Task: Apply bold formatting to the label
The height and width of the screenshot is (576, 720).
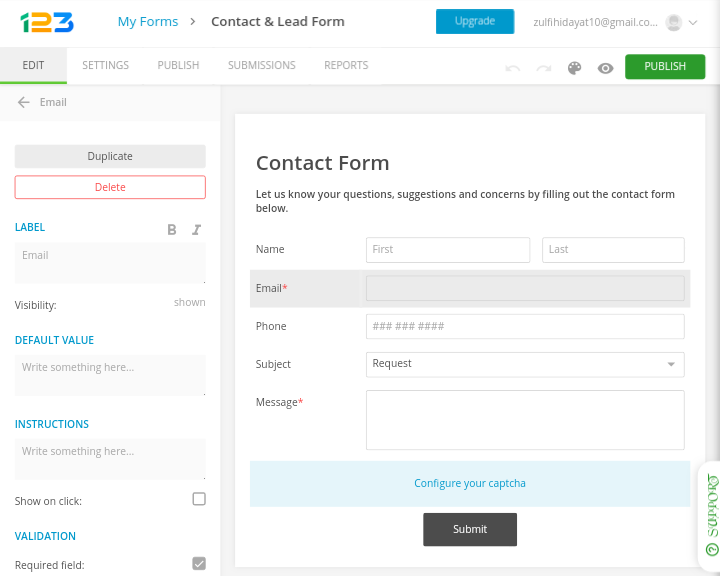Action: 172,230
